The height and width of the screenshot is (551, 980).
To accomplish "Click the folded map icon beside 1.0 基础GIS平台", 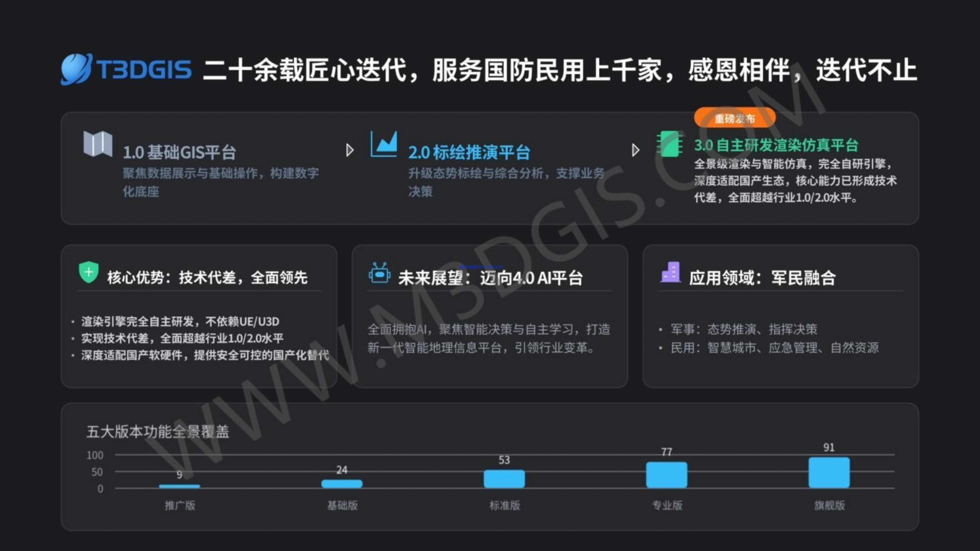I will 98,144.
